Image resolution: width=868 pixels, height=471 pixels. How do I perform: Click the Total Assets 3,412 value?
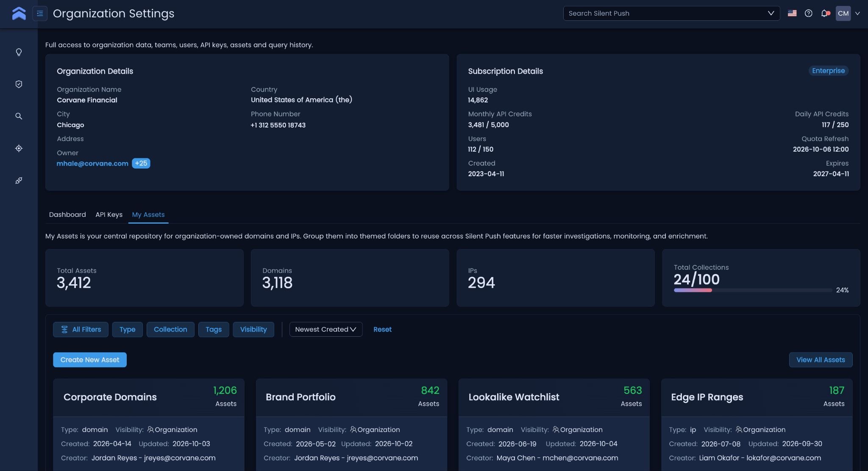pos(74,283)
